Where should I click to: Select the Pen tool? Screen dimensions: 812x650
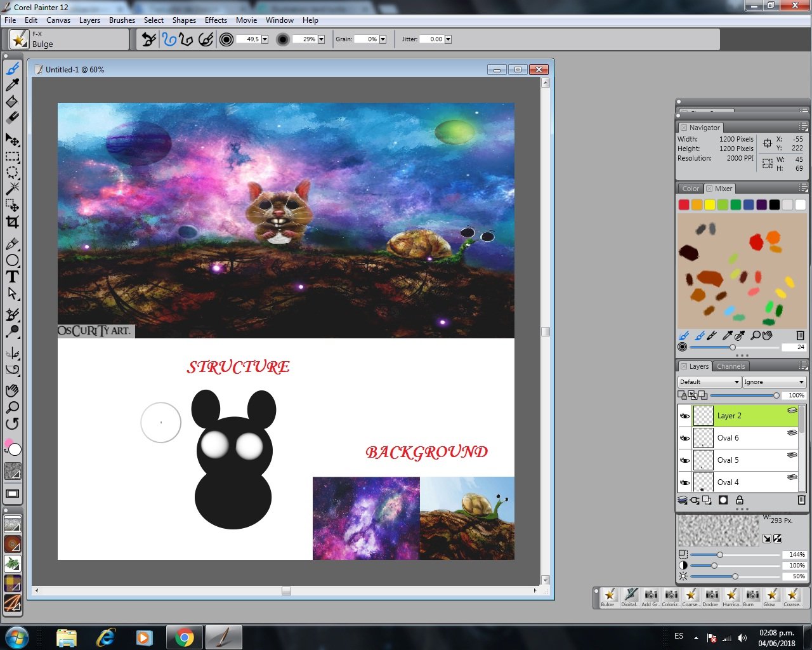coord(12,244)
